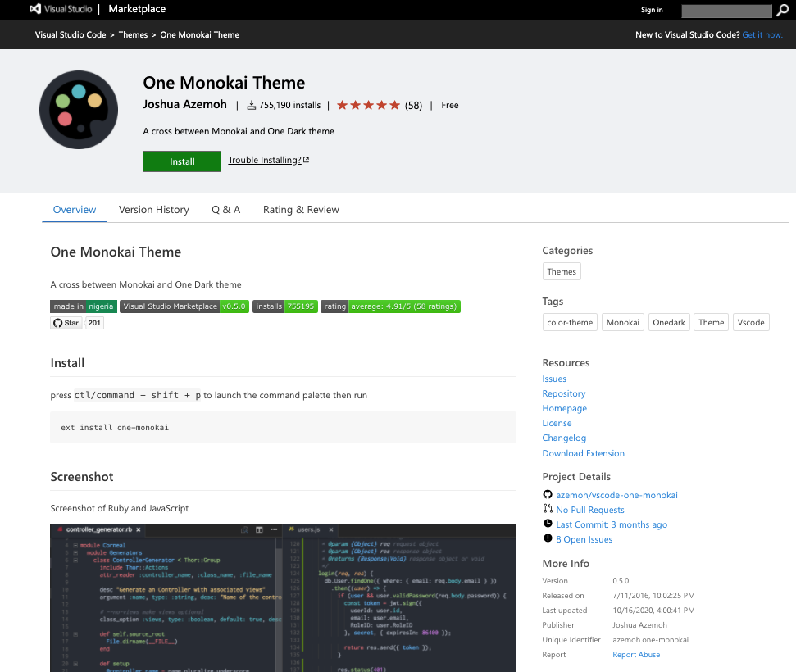Click the Visual Studio Marketplace v0.5.0 badge
The width and height of the screenshot is (796, 672).
click(184, 306)
